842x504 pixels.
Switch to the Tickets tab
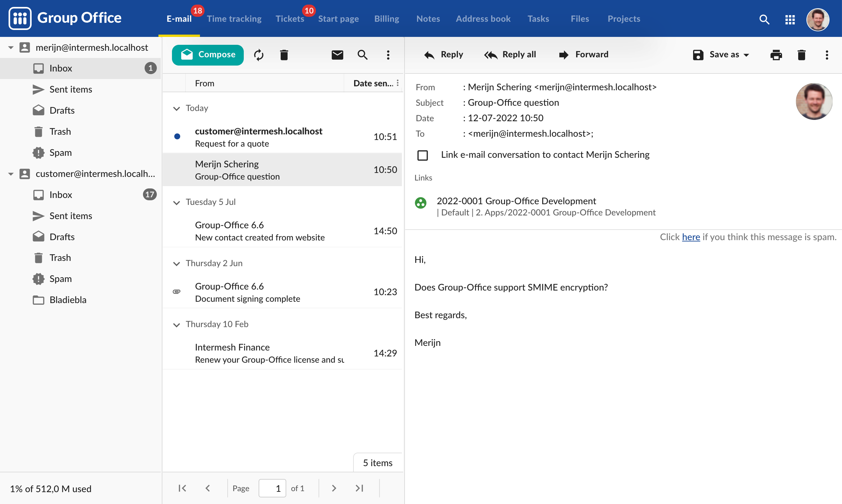(x=290, y=19)
